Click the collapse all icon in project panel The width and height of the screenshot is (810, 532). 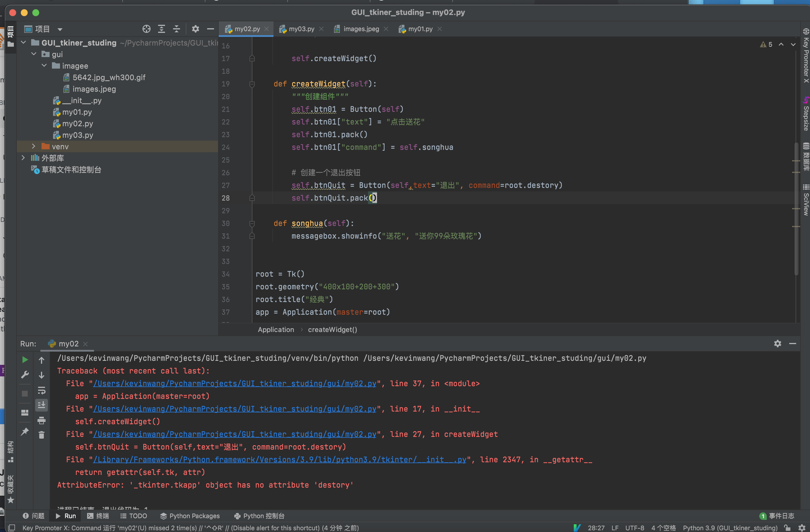[176, 29]
